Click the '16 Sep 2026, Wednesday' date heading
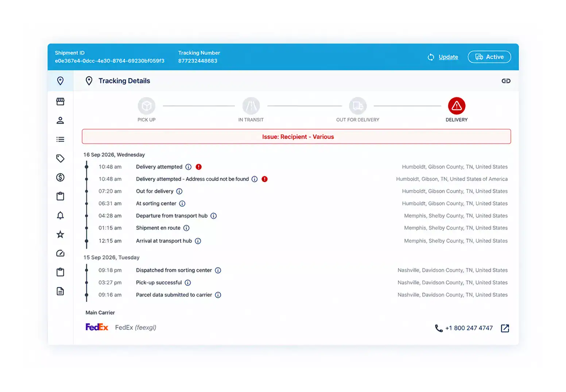The width and height of the screenshot is (566, 392). click(x=114, y=155)
